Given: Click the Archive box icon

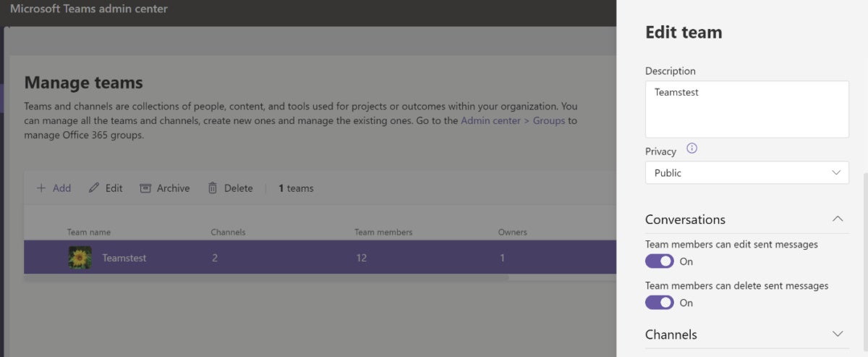Looking at the screenshot, I should [145, 188].
